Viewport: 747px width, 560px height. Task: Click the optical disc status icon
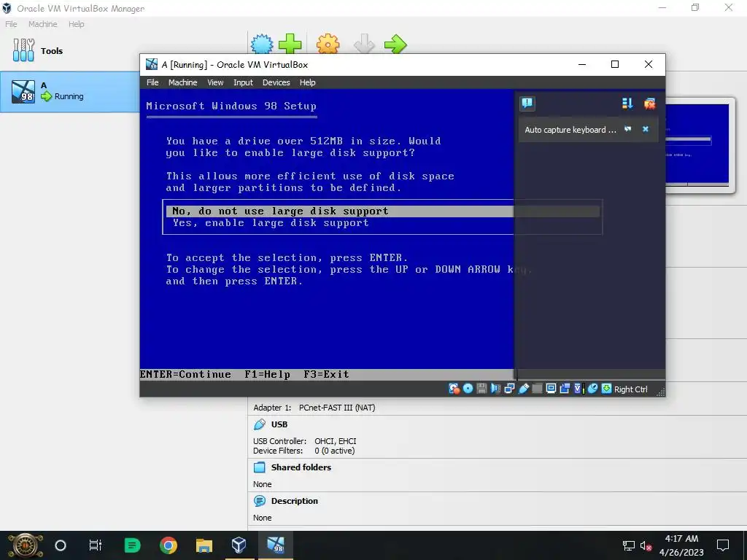point(468,389)
